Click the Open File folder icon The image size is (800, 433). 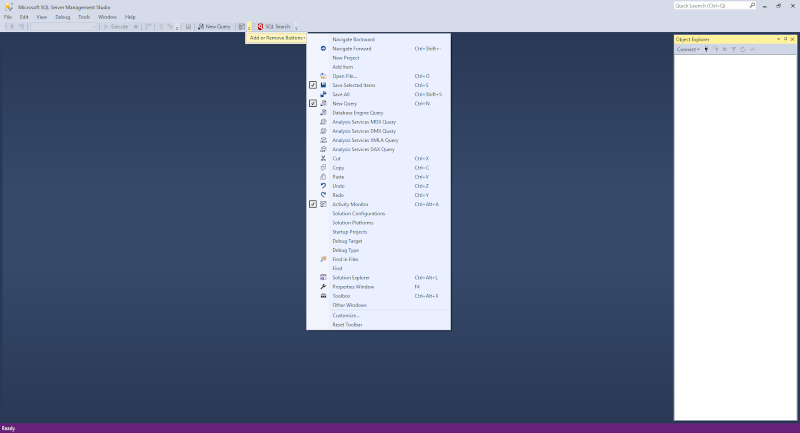tap(323, 76)
